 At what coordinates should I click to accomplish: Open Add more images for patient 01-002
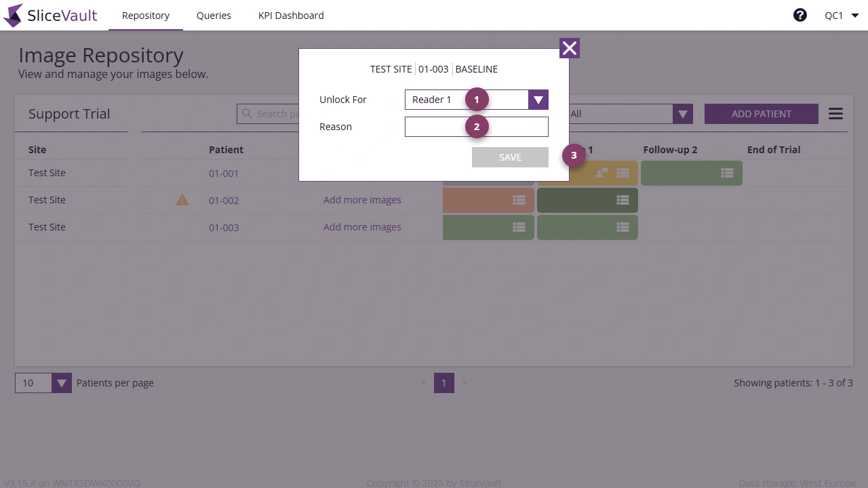coord(362,200)
